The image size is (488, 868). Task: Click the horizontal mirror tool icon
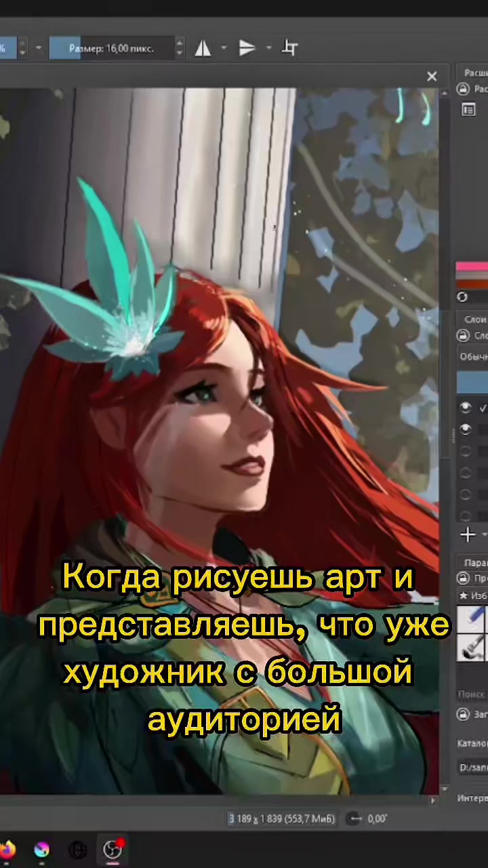click(203, 48)
